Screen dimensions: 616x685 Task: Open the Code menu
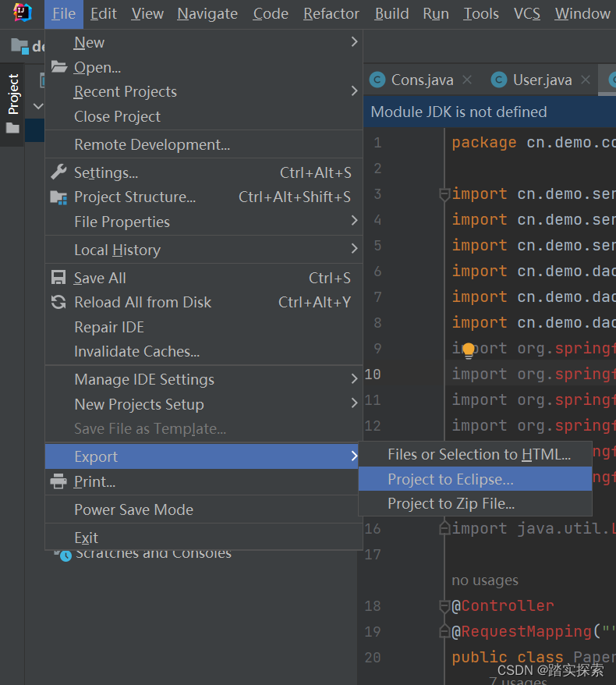(x=271, y=14)
